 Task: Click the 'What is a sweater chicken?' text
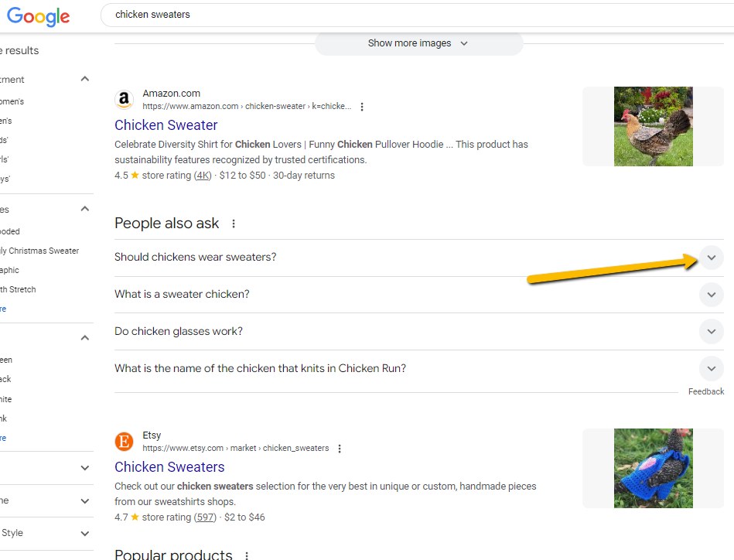pyautogui.click(x=182, y=294)
